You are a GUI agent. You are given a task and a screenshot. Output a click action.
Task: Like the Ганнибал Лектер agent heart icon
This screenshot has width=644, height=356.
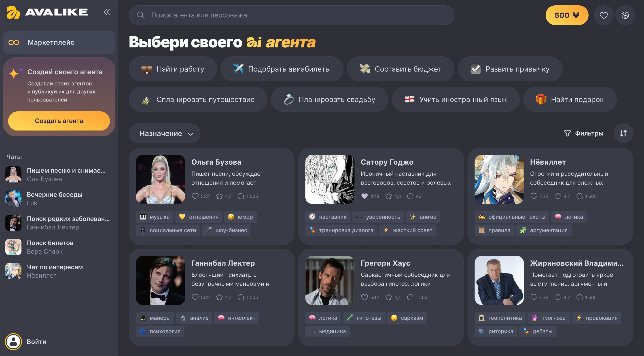(195, 297)
